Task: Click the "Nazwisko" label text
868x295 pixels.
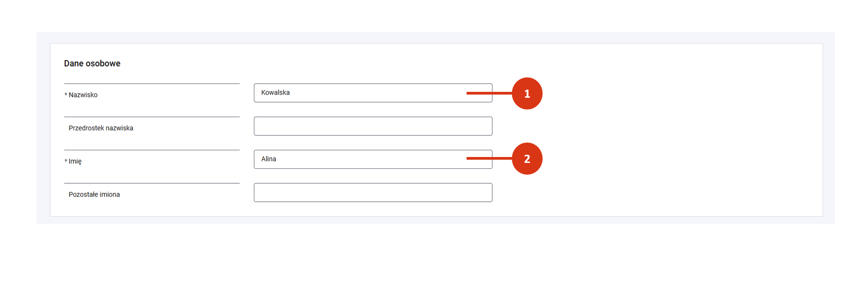Action: click(x=83, y=95)
